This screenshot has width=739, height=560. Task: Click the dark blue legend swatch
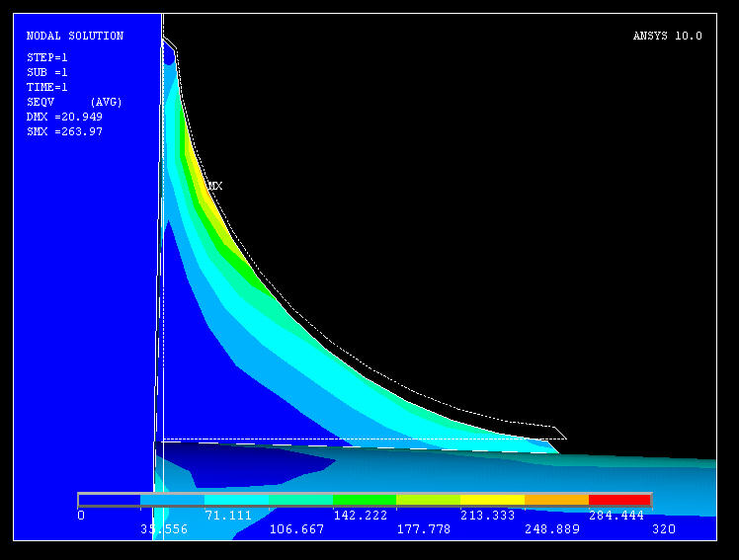tap(110, 500)
